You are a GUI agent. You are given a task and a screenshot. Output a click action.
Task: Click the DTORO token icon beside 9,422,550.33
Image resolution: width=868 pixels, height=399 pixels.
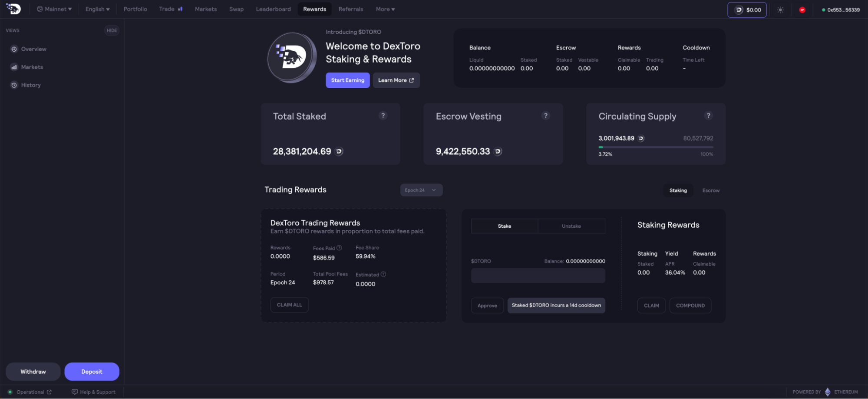coord(498,151)
